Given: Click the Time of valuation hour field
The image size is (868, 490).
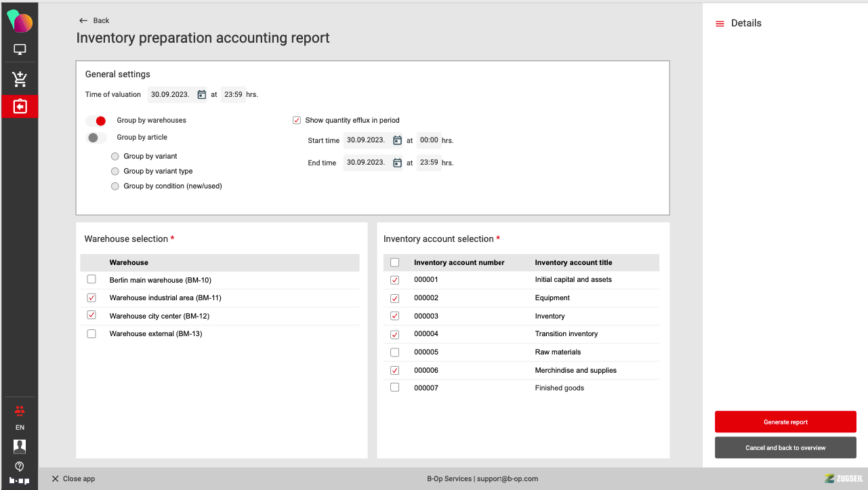Looking at the screenshot, I should click(x=233, y=95).
